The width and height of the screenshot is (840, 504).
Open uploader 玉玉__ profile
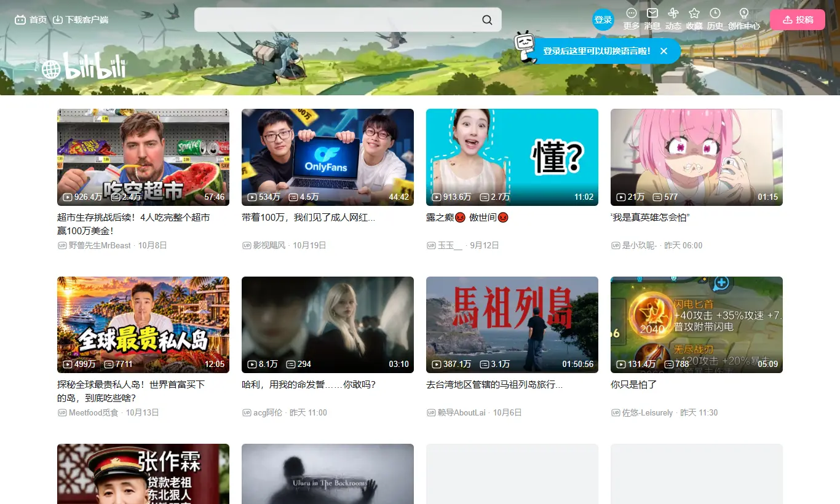tap(450, 245)
